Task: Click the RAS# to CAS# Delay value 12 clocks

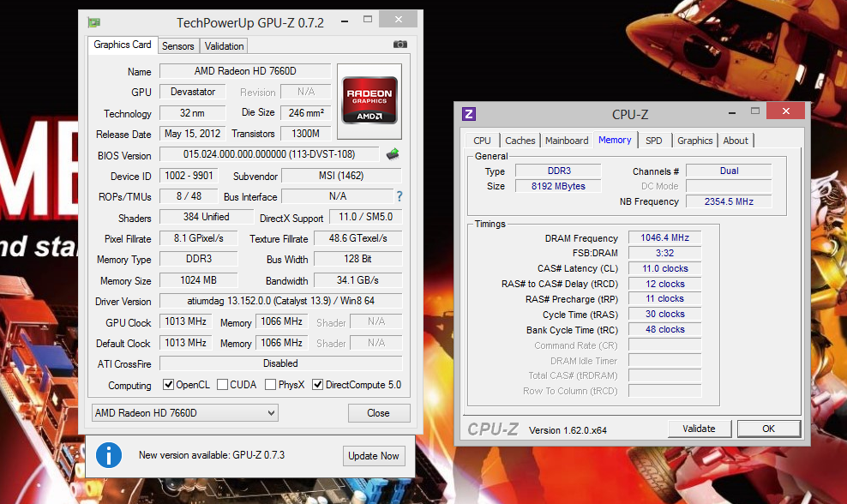Action: coord(665,284)
